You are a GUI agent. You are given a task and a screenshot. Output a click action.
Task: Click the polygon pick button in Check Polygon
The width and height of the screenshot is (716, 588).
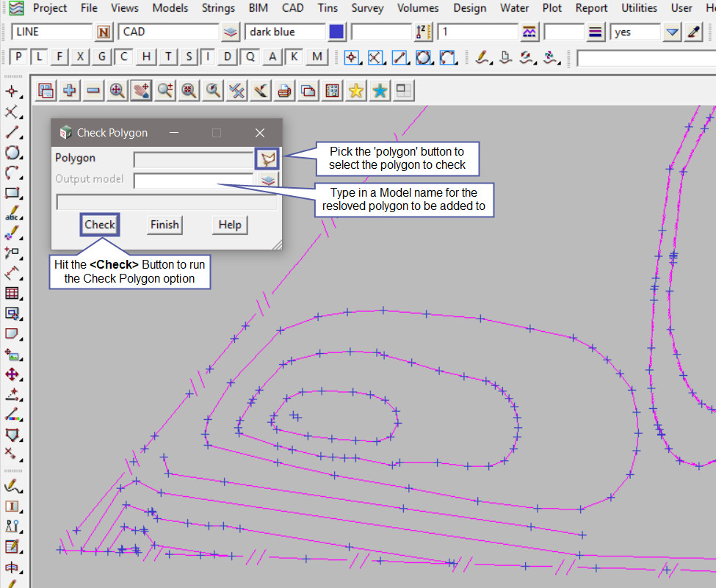pos(268,158)
